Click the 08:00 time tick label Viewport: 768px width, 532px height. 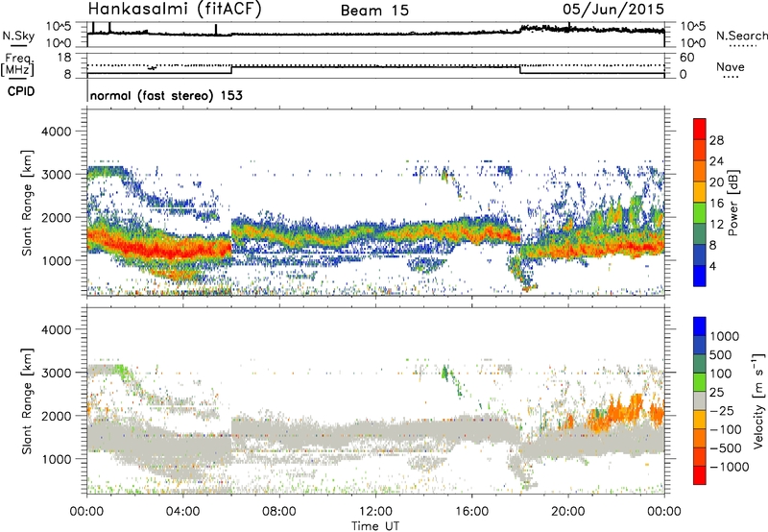click(279, 512)
